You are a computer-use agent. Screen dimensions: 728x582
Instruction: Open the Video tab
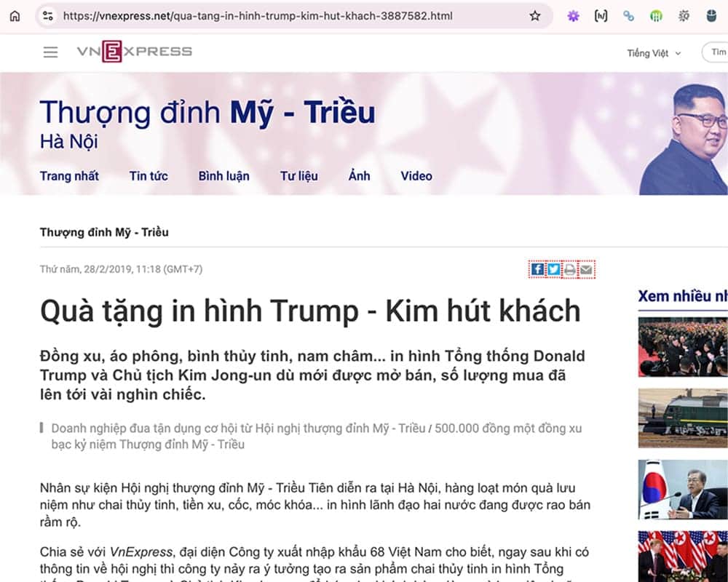coord(416,176)
